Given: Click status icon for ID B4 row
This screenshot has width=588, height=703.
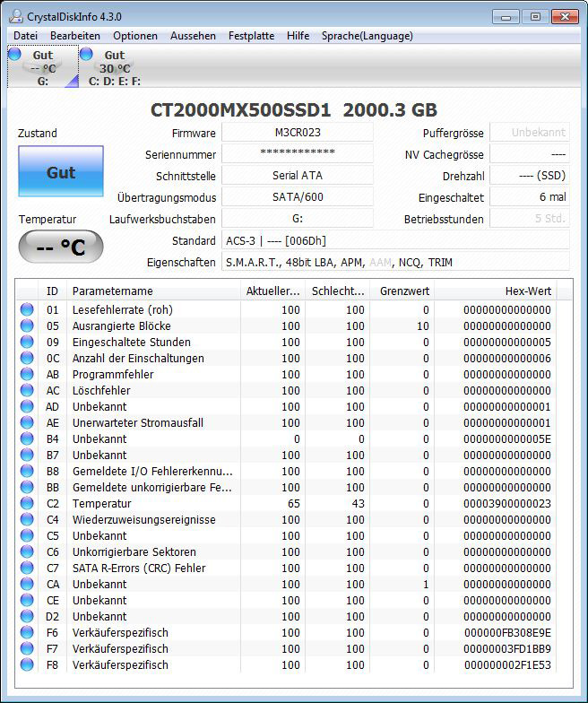Looking at the screenshot, I should (x=27, y=438).
